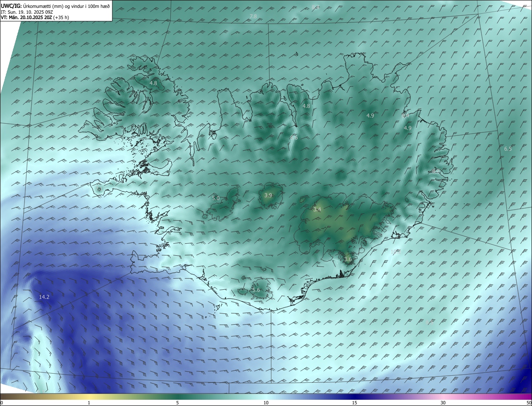Click colorbar tick label 5
This screenshot has width=532, height=406.
[177, 403]
